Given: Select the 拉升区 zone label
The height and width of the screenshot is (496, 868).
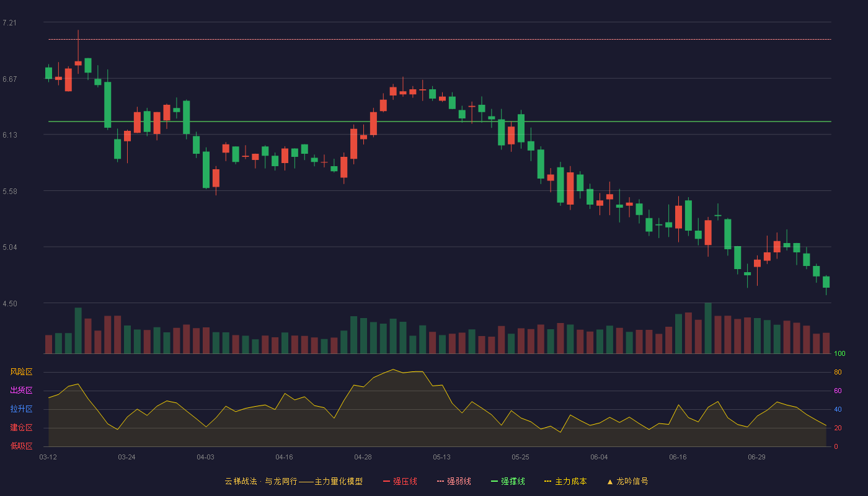Looking at the screenshot, I should [x=21, y=409].
